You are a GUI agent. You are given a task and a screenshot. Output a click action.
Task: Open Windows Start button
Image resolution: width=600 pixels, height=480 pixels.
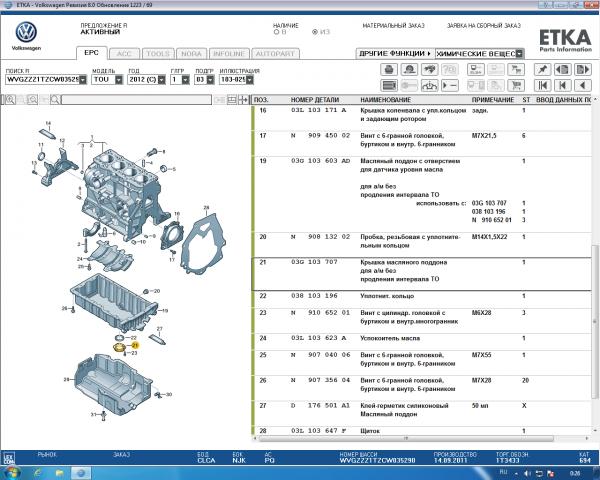[11, 473]
